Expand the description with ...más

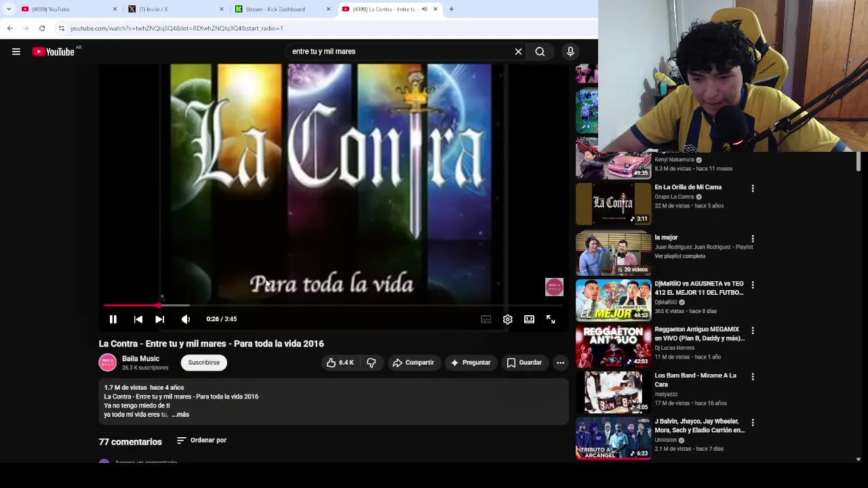point(180,415)
